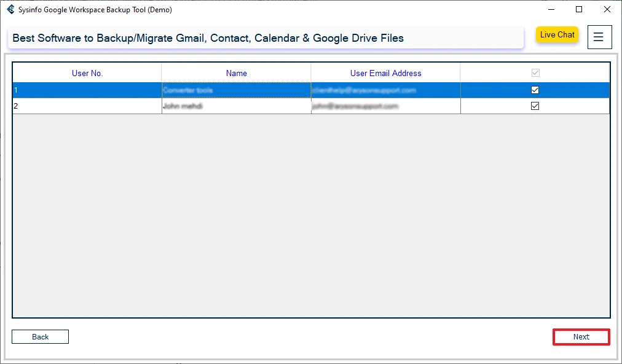Open the hamburger menu icon
Screen dimensions: 622x364
599,37
